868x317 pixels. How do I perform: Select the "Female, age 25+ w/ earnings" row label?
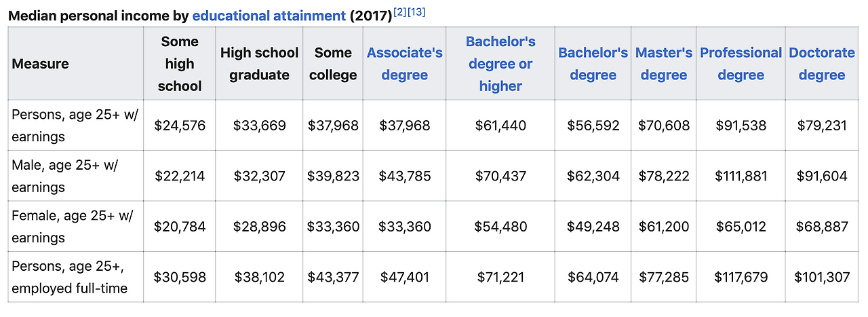73,227
